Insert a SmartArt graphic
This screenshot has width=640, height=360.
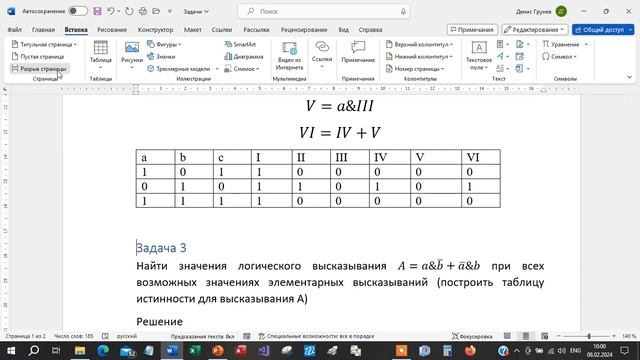pyautogui.click(x=240, y=44)
